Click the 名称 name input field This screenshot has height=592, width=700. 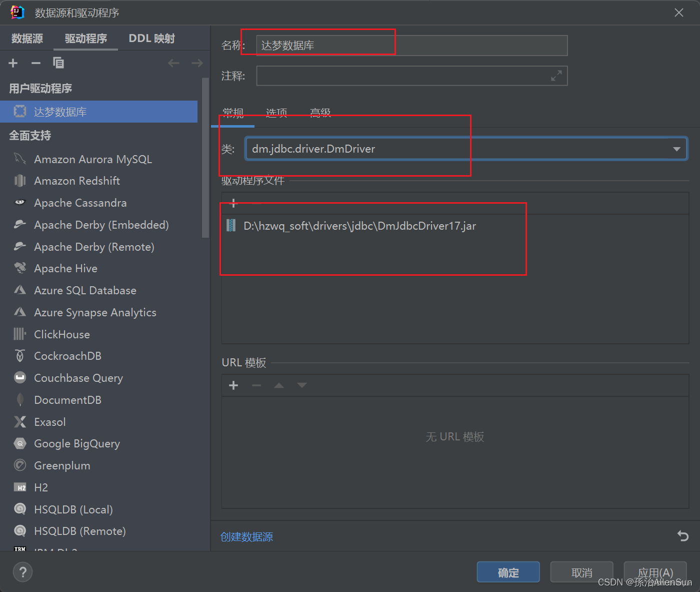(x=412, y=46)
